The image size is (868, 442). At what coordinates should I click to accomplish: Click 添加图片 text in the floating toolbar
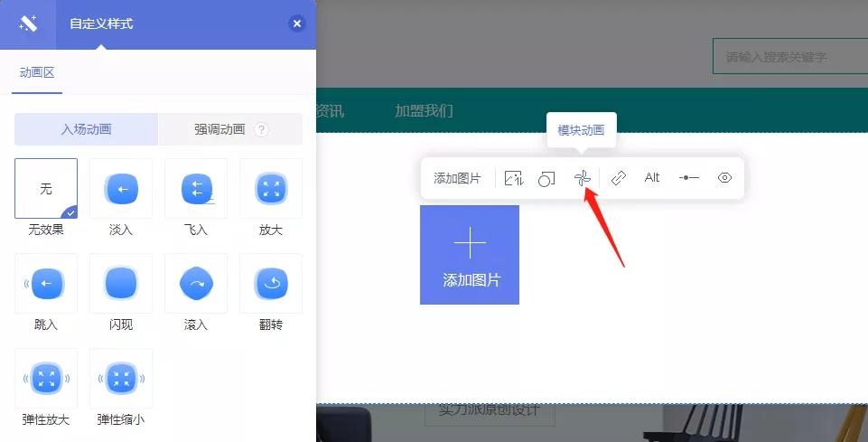[x=457, y=178]
